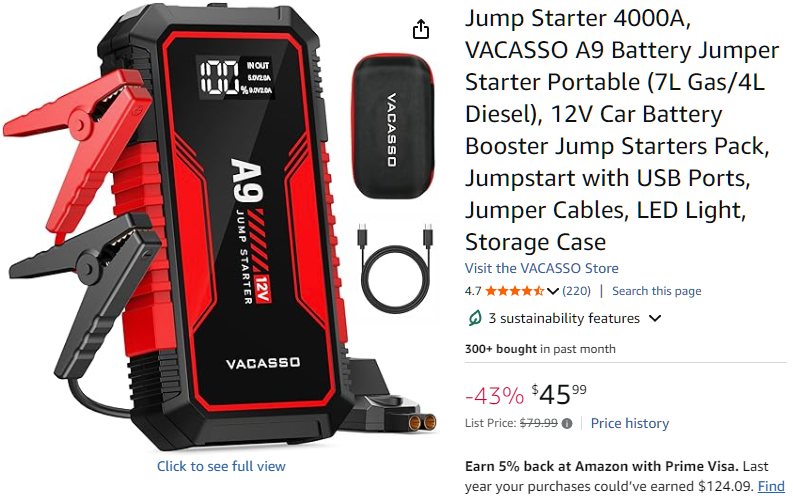Viewport: 793px width, 499px height.
Task: Open the 3 sustainability features label
Action: 564,319
